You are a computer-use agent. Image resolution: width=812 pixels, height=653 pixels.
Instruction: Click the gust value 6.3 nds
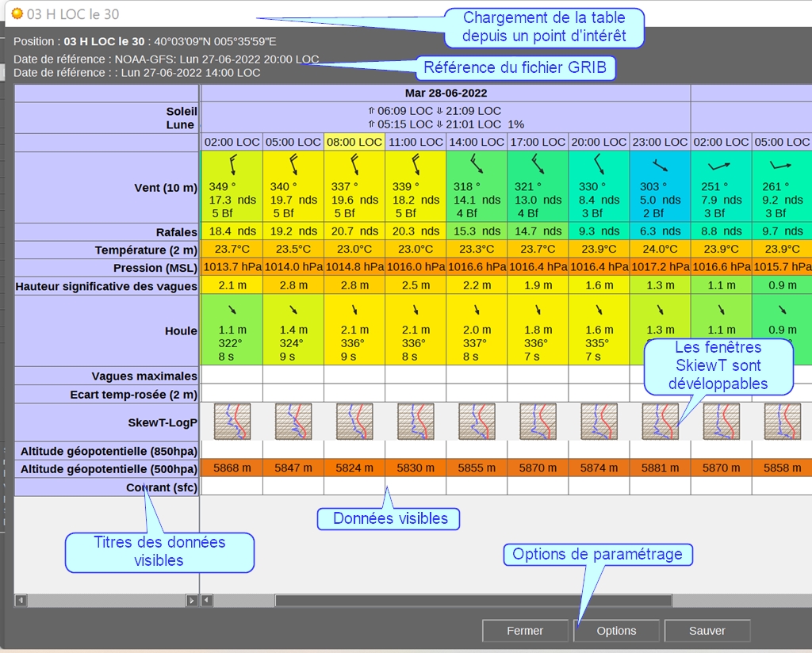click(x=661, y=231)
